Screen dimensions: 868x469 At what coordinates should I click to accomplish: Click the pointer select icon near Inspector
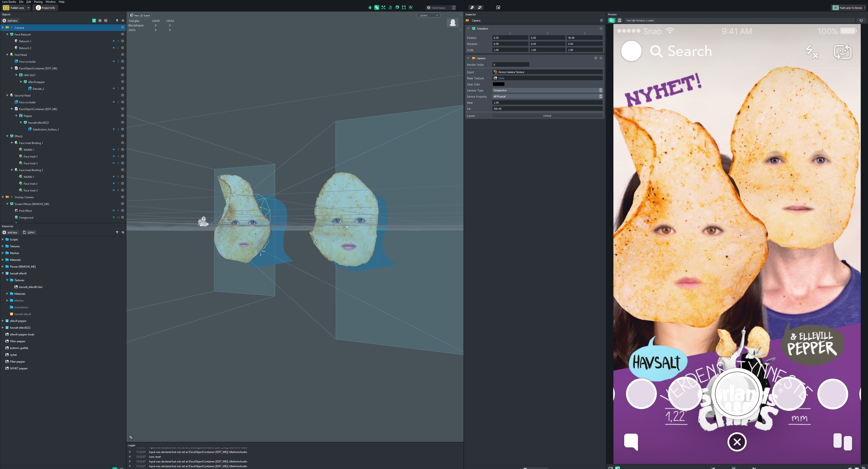[x=498, y=7]
